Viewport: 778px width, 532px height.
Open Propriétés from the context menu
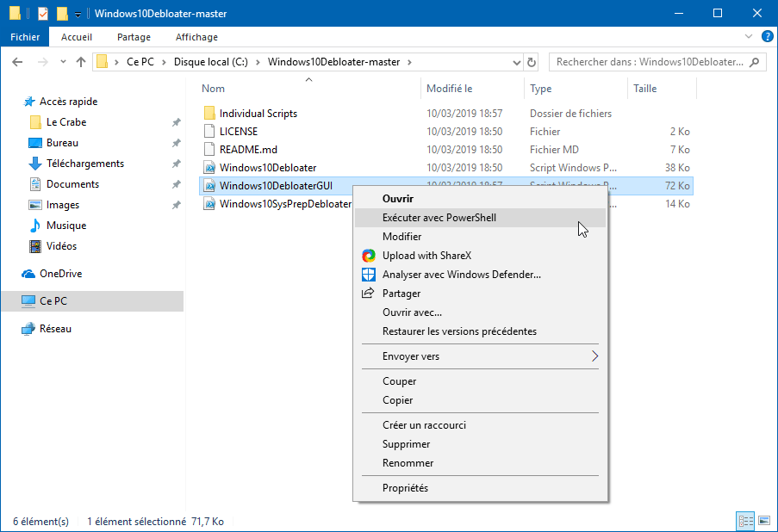(x=480, y=488)
